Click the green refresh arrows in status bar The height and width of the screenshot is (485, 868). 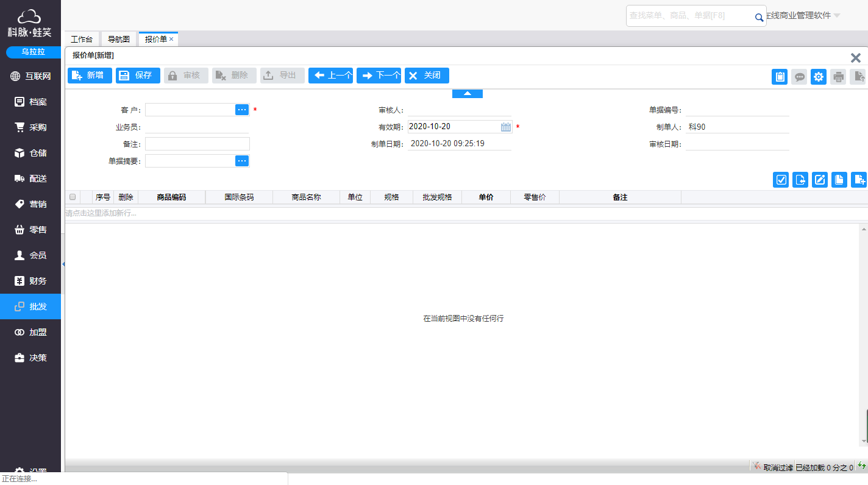[862, 467]
